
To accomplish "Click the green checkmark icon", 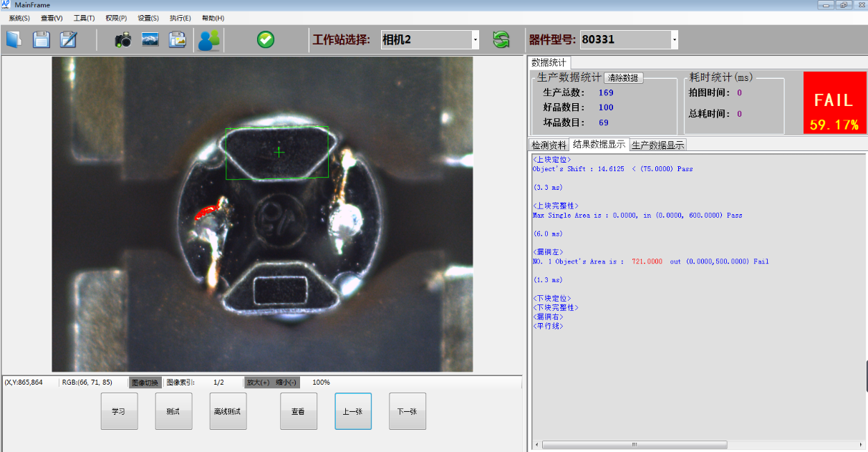I will [x=266, y=40].
